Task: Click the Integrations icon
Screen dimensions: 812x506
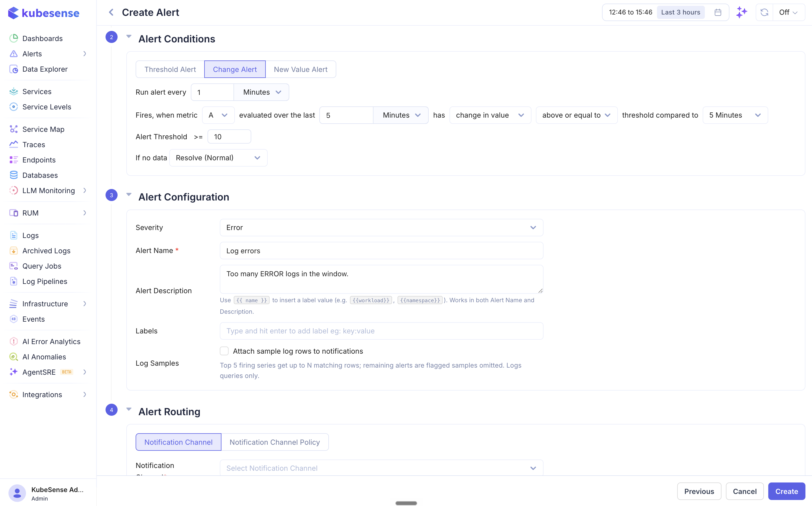Action: coord(14,395)
